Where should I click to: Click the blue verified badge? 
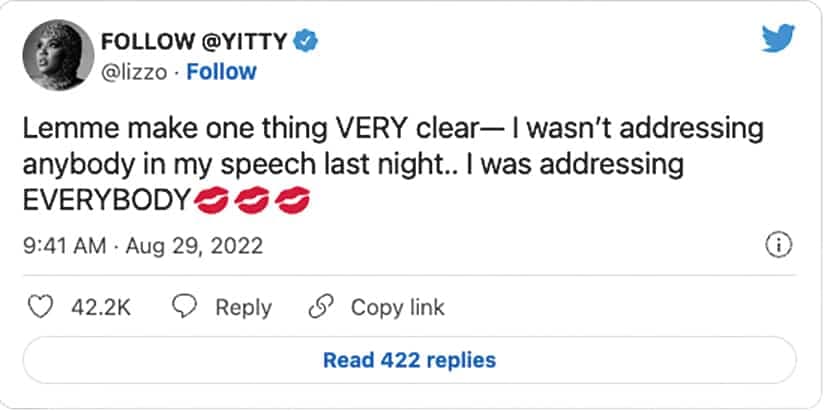tap(311, 40)
